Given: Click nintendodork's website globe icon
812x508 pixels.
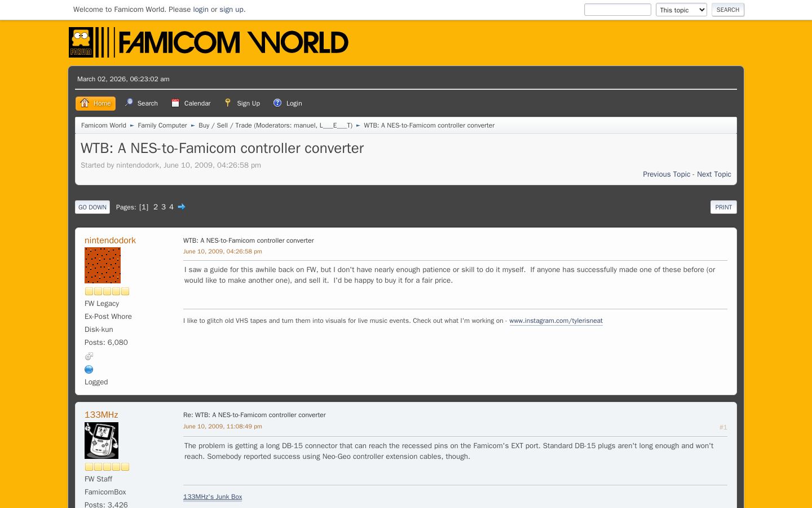Looking at the screenshot, I should pos(89,369).
